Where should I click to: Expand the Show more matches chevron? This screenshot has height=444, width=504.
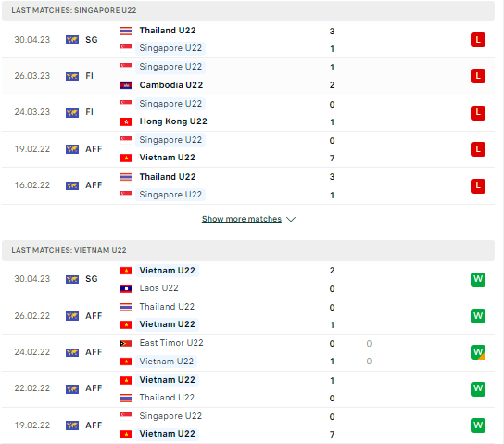coord(291,220)
